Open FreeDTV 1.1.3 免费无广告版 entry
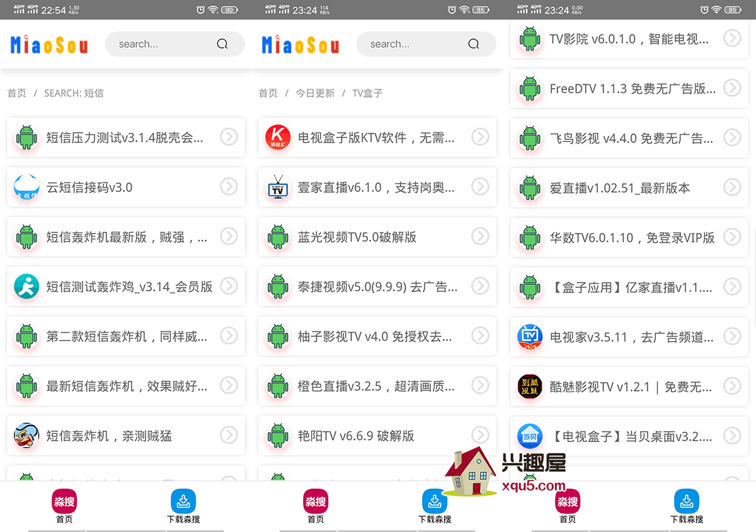The height and width of the screenshot is (532, 756). [629, 88]
